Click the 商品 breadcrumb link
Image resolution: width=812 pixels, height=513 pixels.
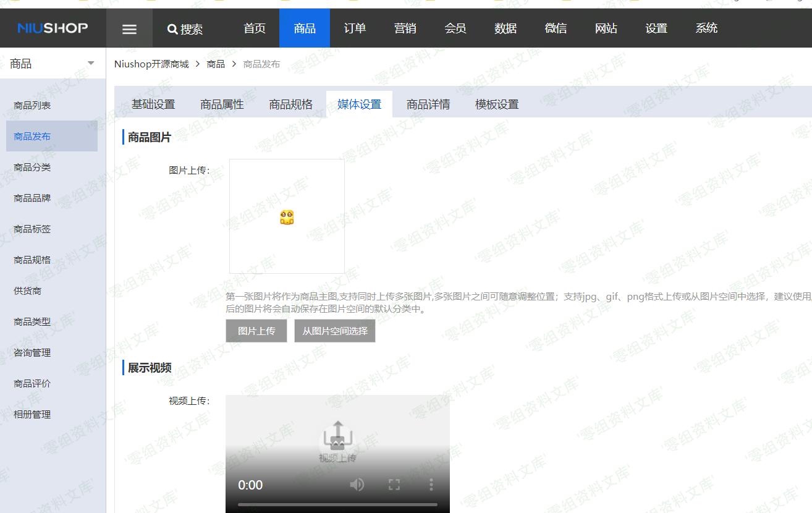(216, 64)
